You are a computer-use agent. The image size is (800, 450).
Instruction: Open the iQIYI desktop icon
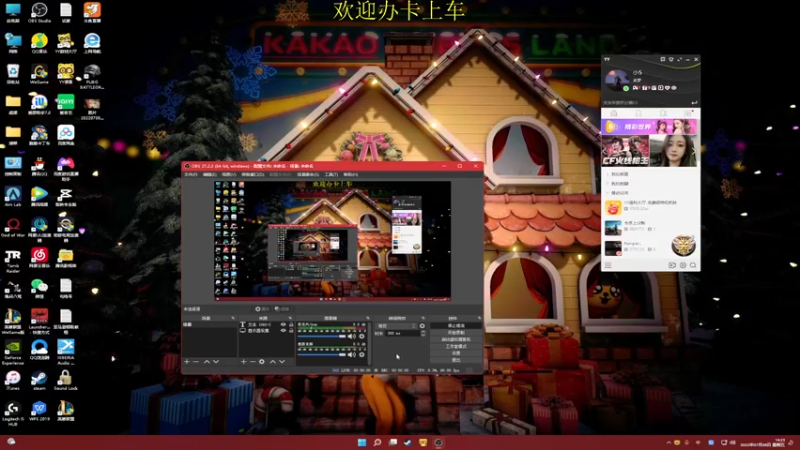65,104
